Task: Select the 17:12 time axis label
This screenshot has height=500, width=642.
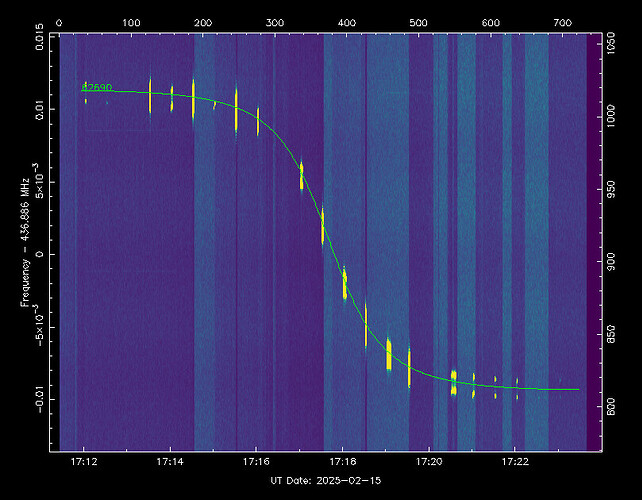Action: 84,462
